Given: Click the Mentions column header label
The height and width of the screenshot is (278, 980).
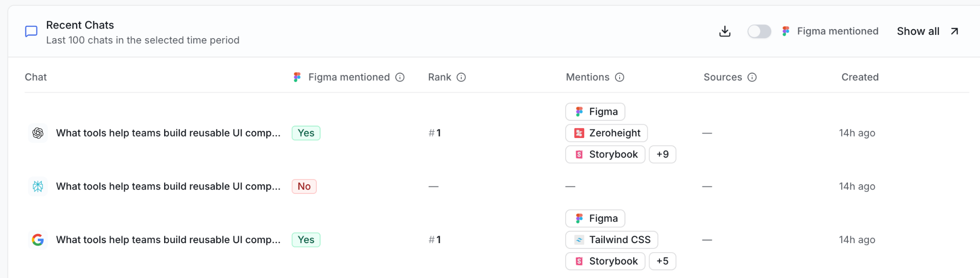Looking at the screenshot, I should (588, 77).
